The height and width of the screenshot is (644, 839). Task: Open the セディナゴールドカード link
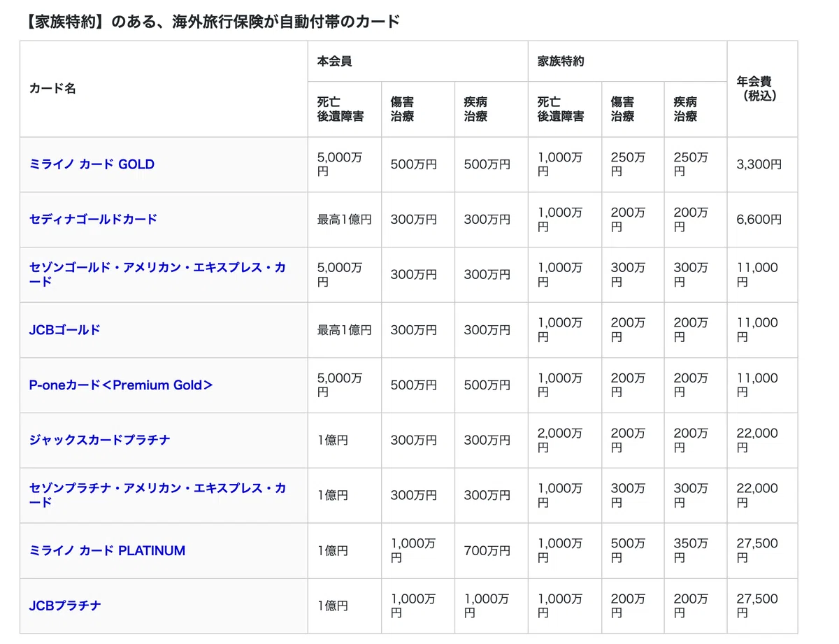[93, 219]
